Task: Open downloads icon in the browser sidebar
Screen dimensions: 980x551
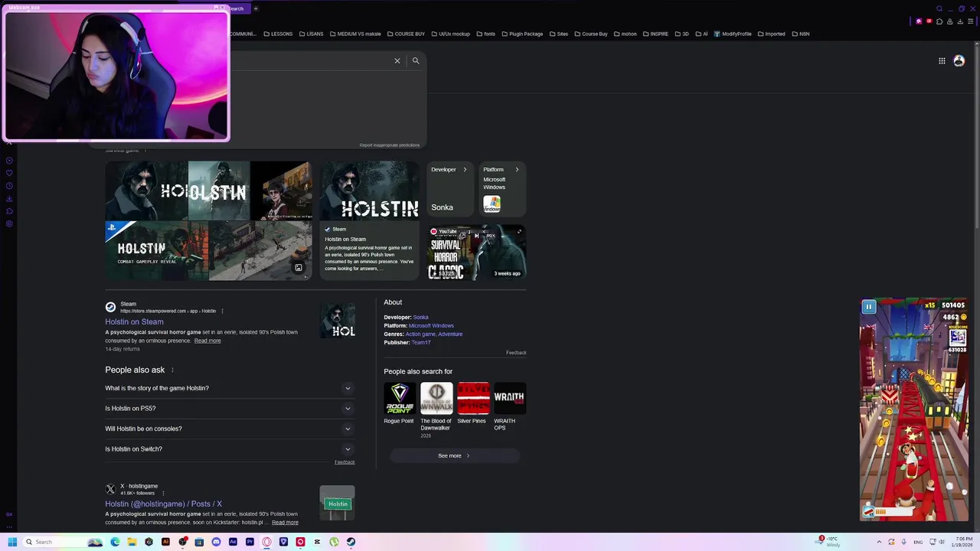Action: pyautogui.click(x=9, y=198)
